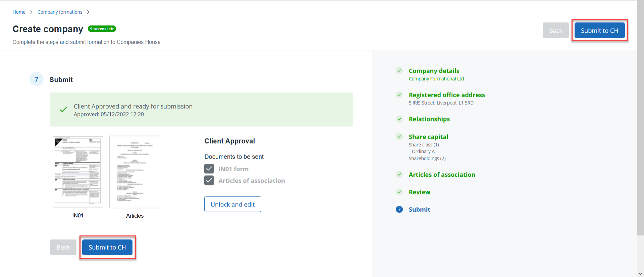Image resolution: width=644 pixels, height=277 pixels.
Task: Click the check icon next to Relationships step
Action: 399,119
